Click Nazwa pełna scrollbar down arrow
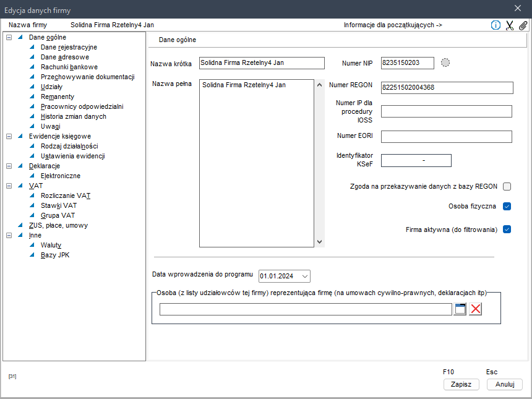Viewport: 532px width, 399px height. [x=319, y=242]
